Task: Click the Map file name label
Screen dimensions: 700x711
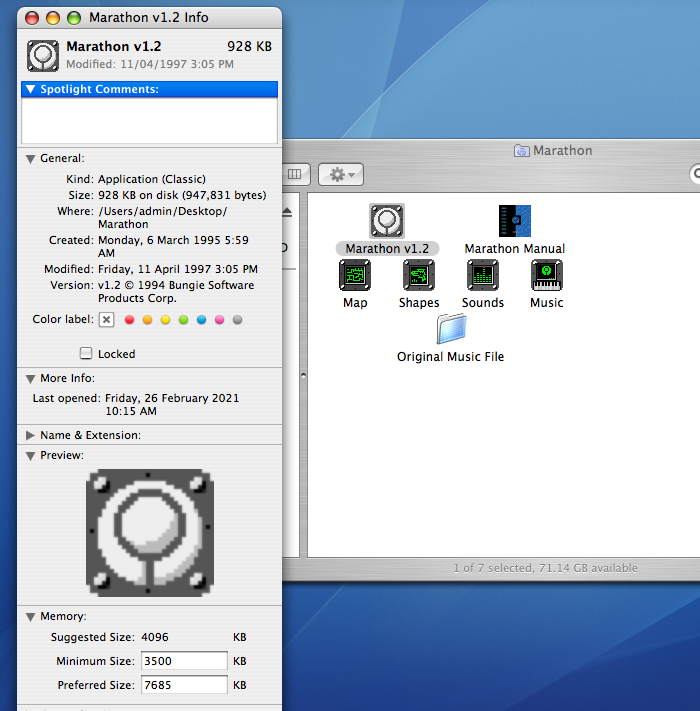Action: point(355,302)
